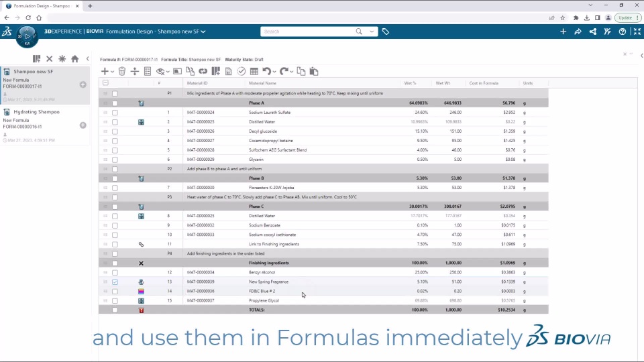The image size is (644, 362).
Task: Click the Wet % column header
Action: click(x=410, y=83)
